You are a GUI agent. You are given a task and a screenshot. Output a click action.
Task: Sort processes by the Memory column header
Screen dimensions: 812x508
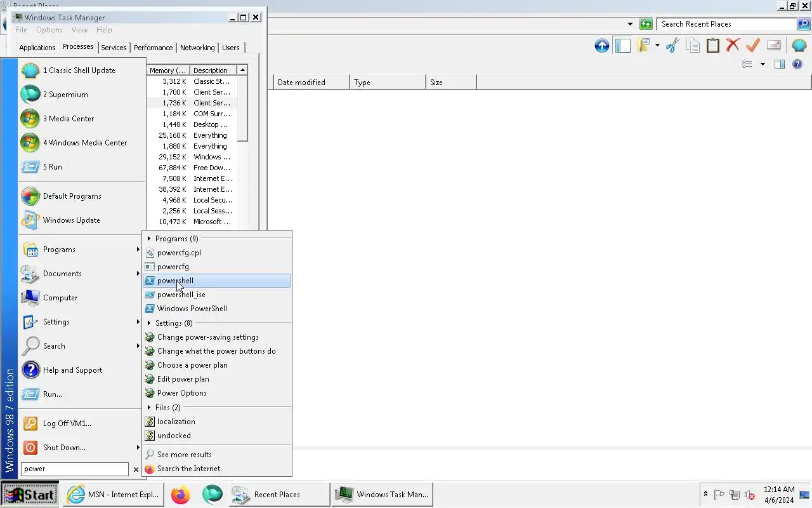point(167,70)
